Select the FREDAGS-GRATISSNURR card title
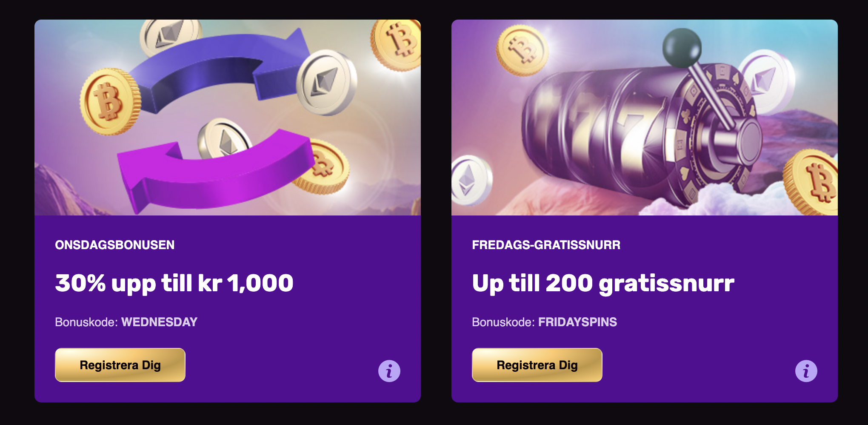868x425 pixels. [x=546, y=245]
